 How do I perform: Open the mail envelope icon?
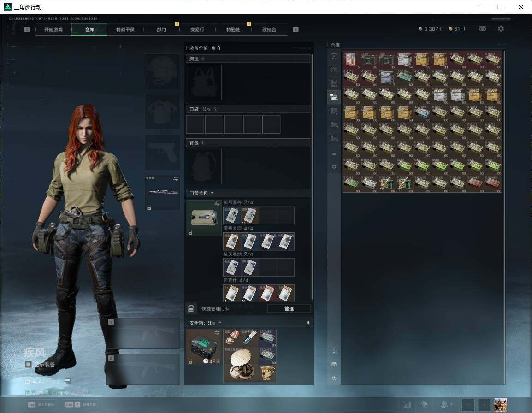pos(483,29)
